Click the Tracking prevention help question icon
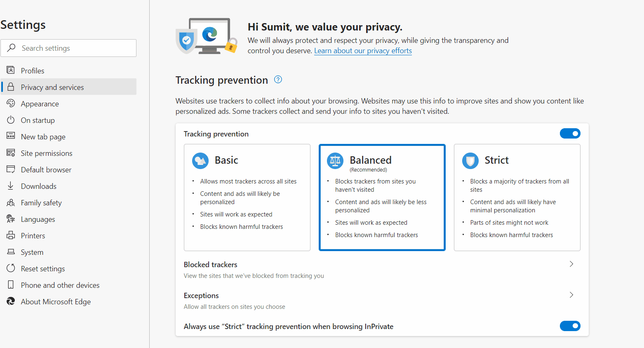The image size is (644, 348). coord(278,80)
